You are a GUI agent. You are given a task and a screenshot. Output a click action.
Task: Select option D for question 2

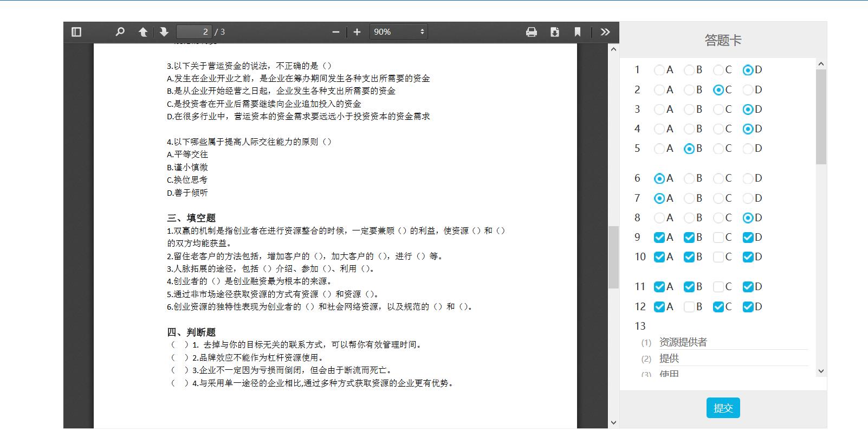748,90
